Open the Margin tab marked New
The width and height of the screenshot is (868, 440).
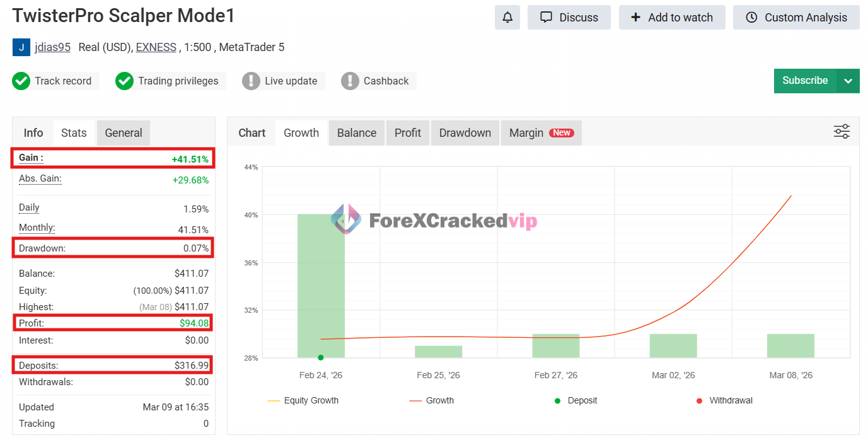(x=540, y=133)
